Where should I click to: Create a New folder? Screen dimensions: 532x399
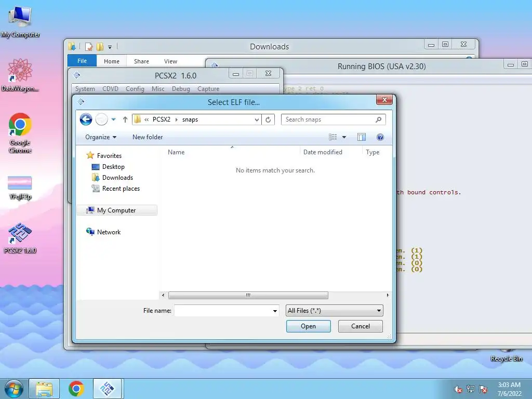tap(148, 137)
